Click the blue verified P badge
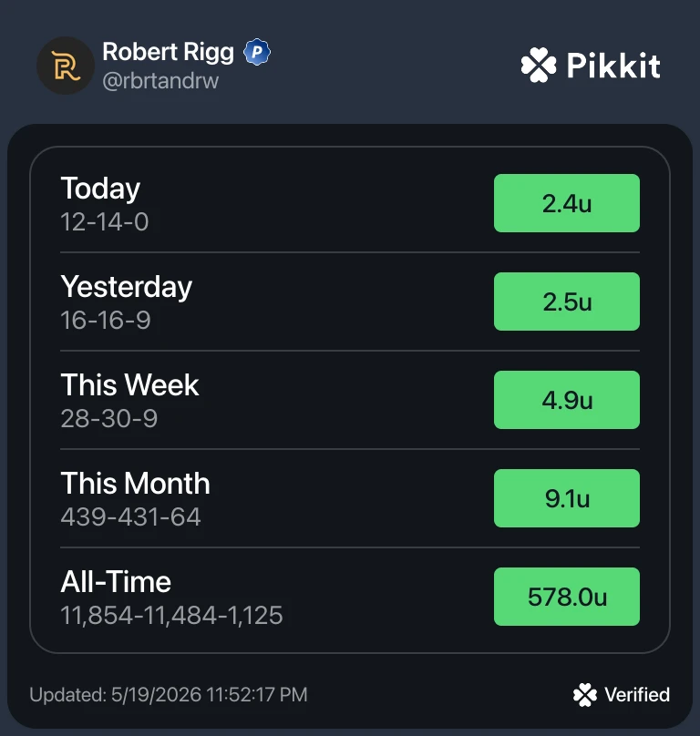The width and height of the screenshot is (700, 736). coord(256,52)
